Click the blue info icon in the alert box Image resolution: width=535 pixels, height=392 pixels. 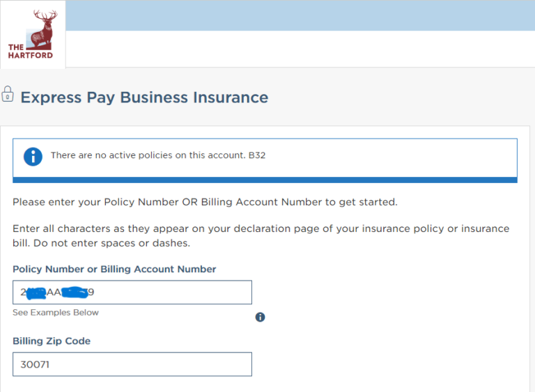point(33,156)
